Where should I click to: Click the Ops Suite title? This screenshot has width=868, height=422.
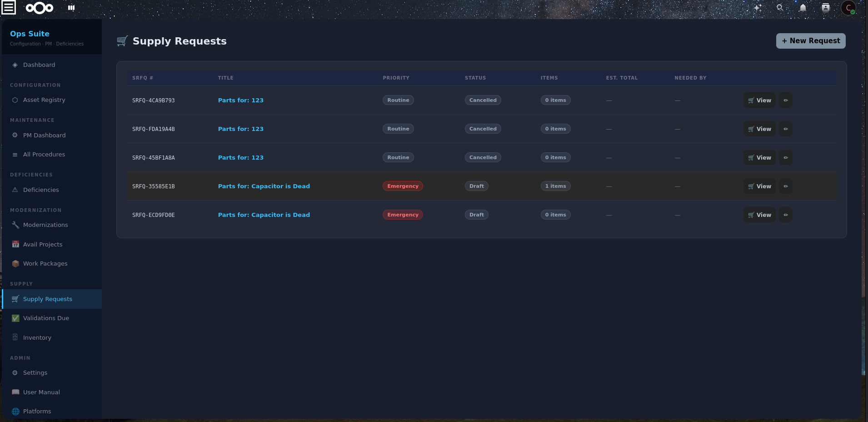pyautogui.click(x=30, y=34)
